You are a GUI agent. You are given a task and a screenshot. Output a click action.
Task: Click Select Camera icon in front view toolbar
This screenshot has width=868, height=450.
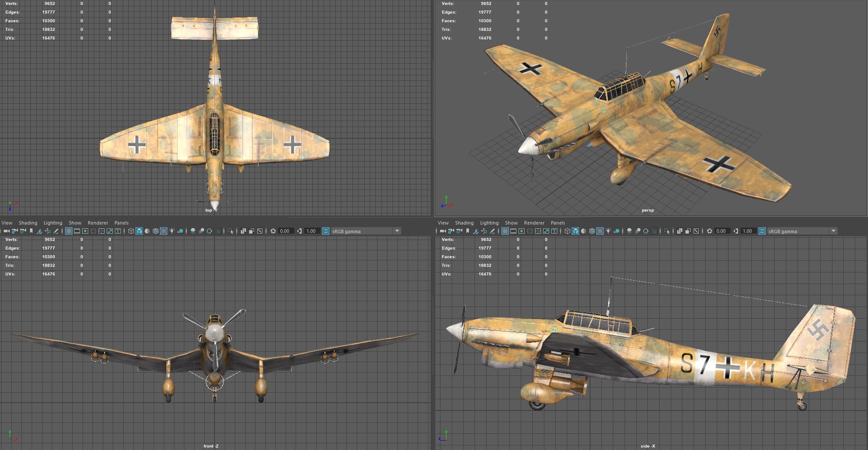tap(7, 231)
